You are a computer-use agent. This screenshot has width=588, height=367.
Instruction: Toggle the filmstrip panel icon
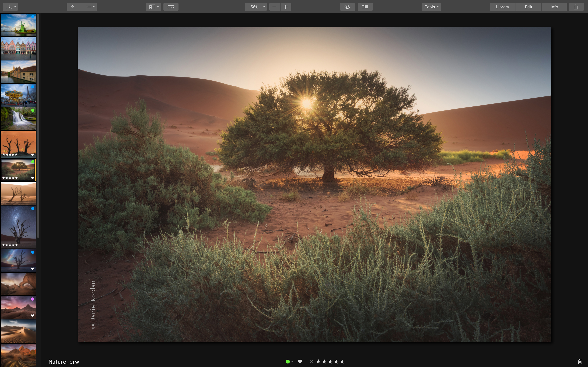tap(171, 7)
